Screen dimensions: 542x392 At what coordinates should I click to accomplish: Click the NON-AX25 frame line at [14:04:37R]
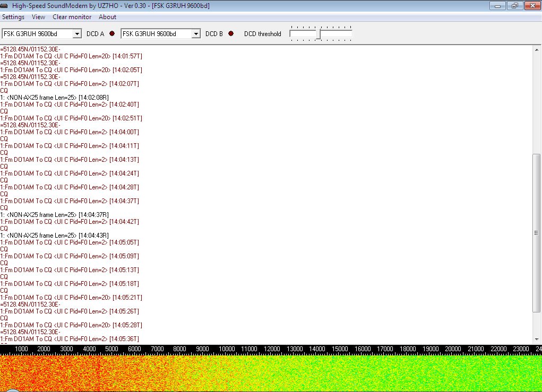point(55,215)
